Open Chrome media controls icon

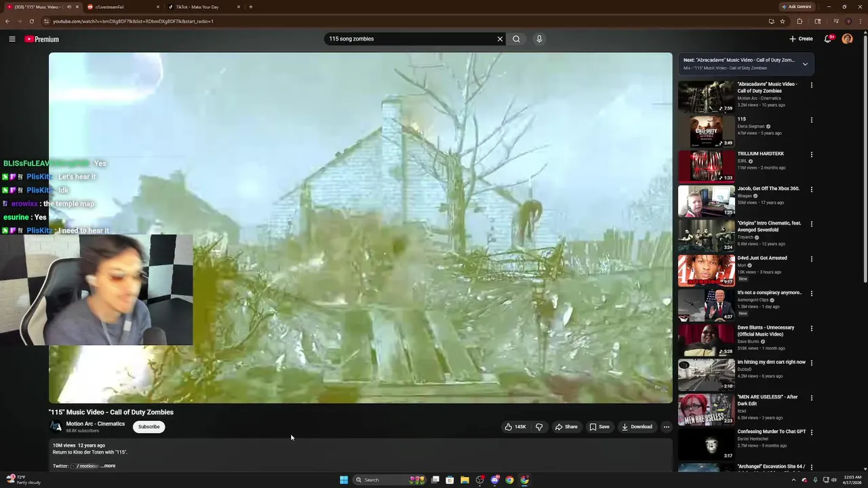click(835, 21)
